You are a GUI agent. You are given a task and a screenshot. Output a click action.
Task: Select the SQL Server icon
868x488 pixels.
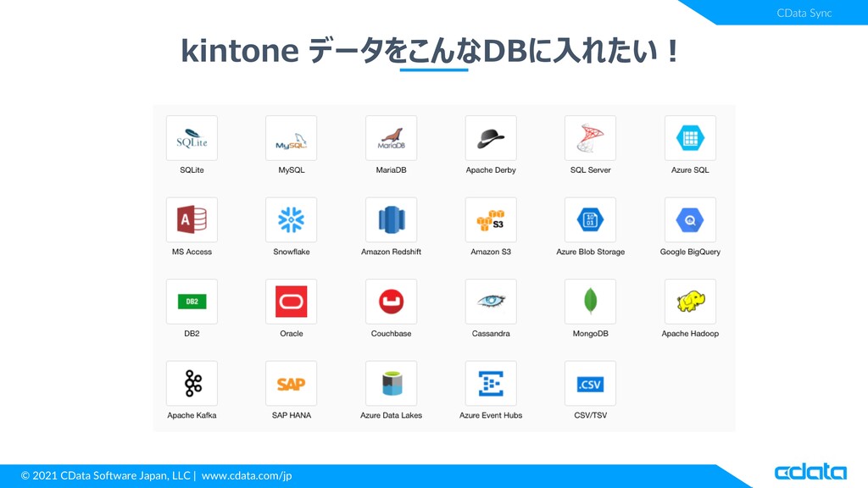tap(590, 138)
